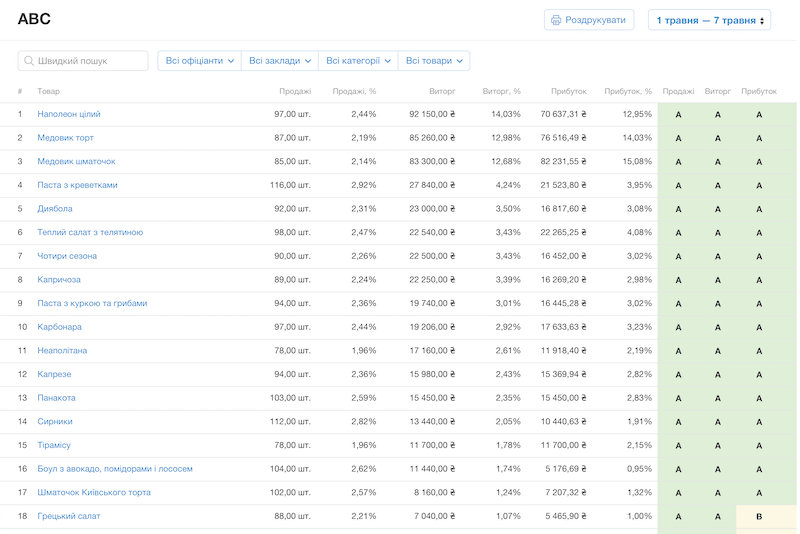Open the Медовик торт product link
Viewport: 800px width, 534px height.
pos(65,138)
